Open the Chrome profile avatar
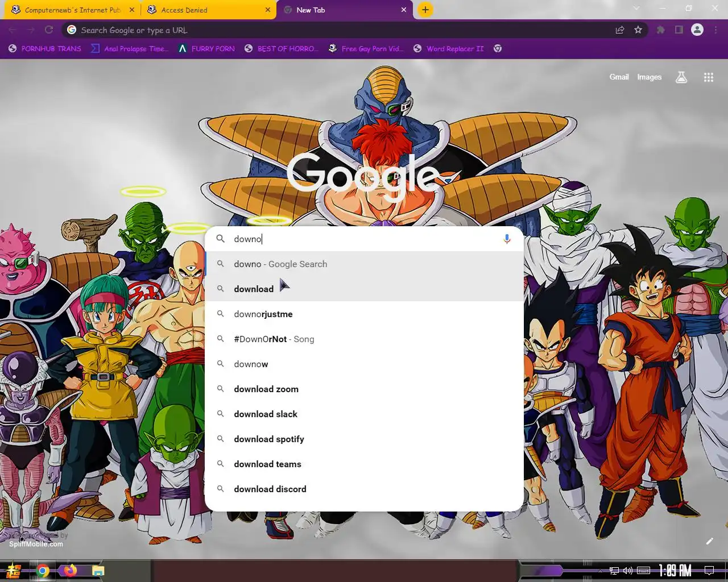728x582 pixels. click(x=697, y=30)
